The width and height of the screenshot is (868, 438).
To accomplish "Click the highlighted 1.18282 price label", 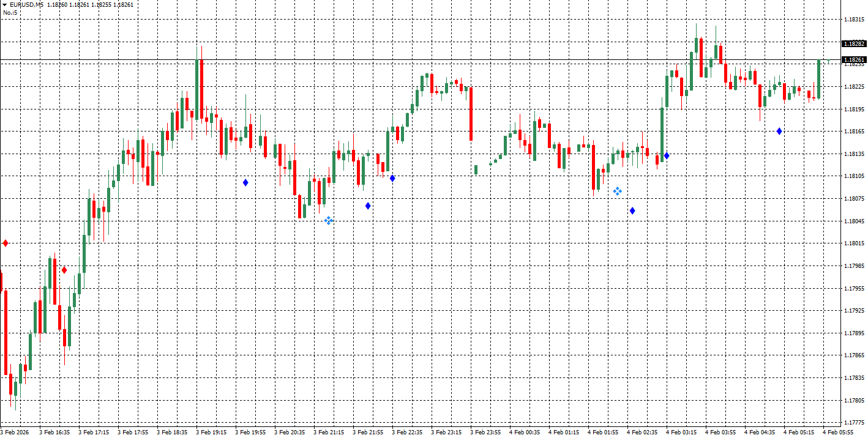I will coord(853,44).
